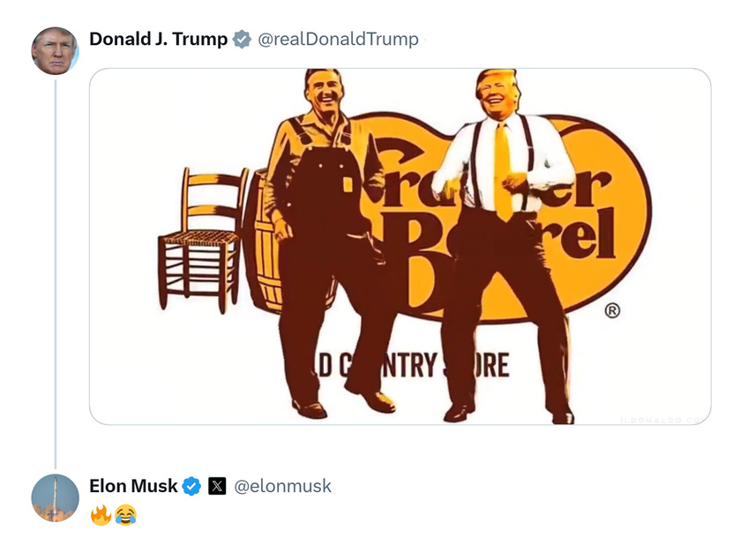Open the black X affiliation badge
The width and height of the screenshot is (740, 560).
(x=217, y=486)
